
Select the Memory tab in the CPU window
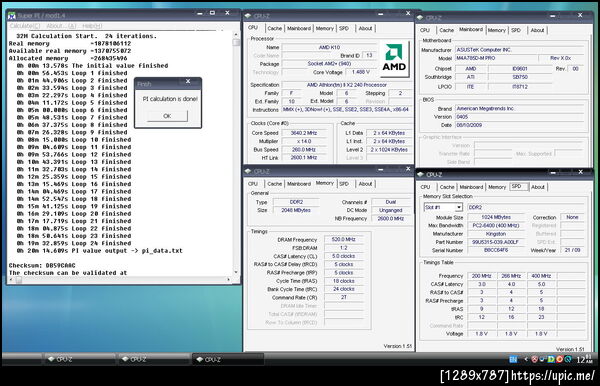(x=324, y=28)
